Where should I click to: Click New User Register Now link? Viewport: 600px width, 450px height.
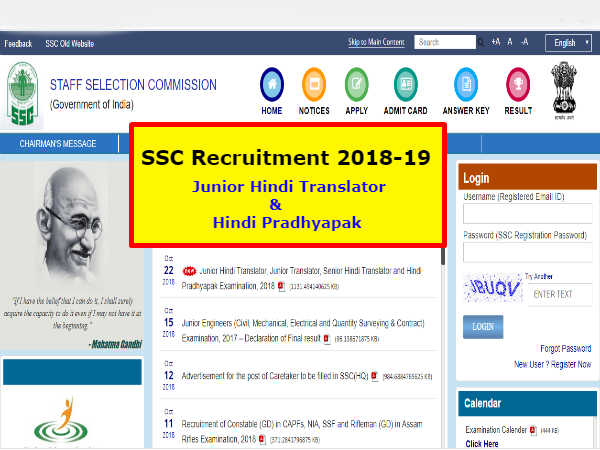[553, 364]
